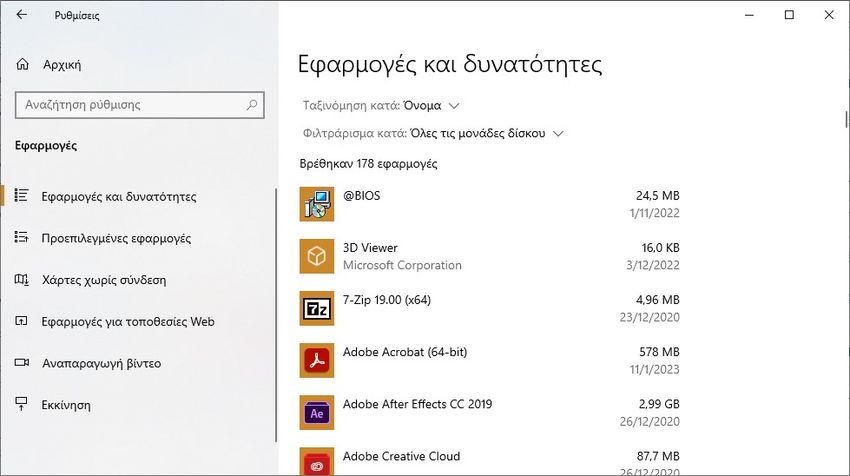This screenshot has width=850, height=476.
Task: Click the 24,5 MB size value
Action: pos(658,196)
